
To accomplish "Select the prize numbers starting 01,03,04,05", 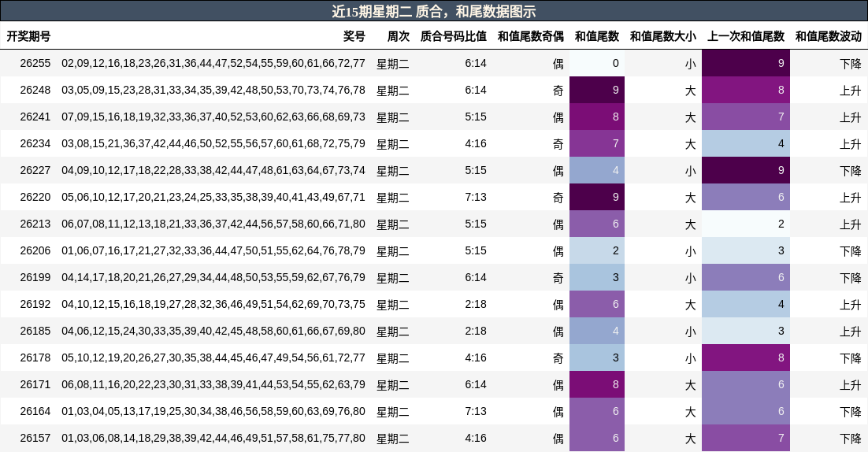I will click(x=213, y=412).
